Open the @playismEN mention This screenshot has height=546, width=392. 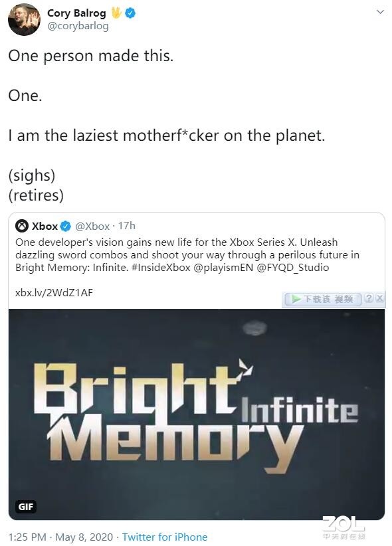[x=223, y=268]
